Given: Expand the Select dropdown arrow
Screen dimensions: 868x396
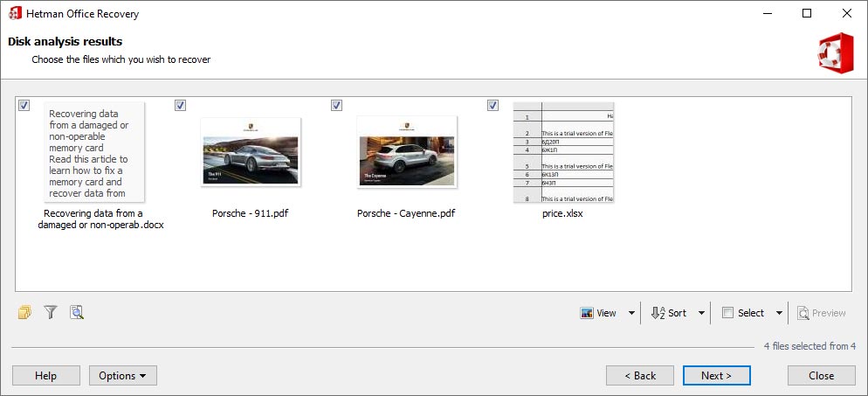Looking at the screenshot, I should click(779, 313).
